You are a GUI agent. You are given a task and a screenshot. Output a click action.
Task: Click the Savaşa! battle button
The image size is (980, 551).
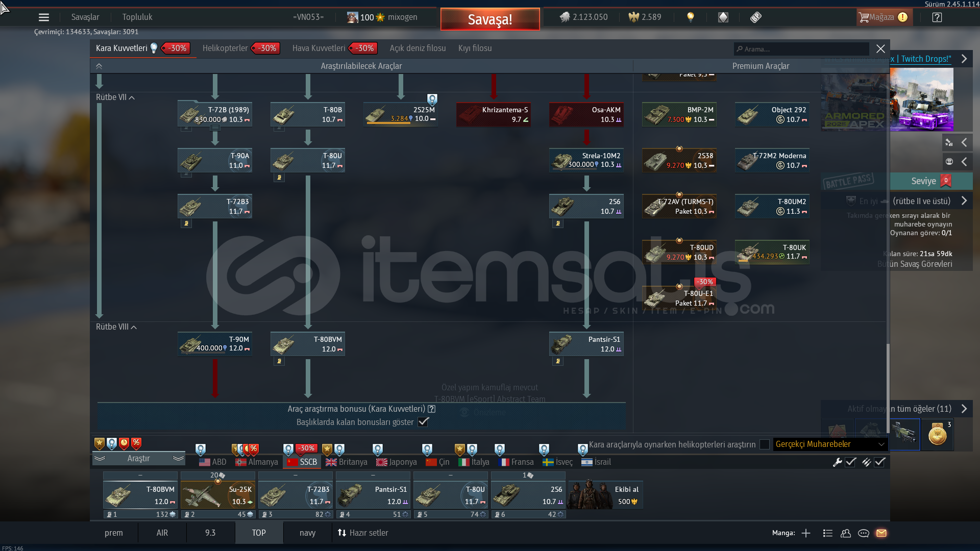(490, 19)
